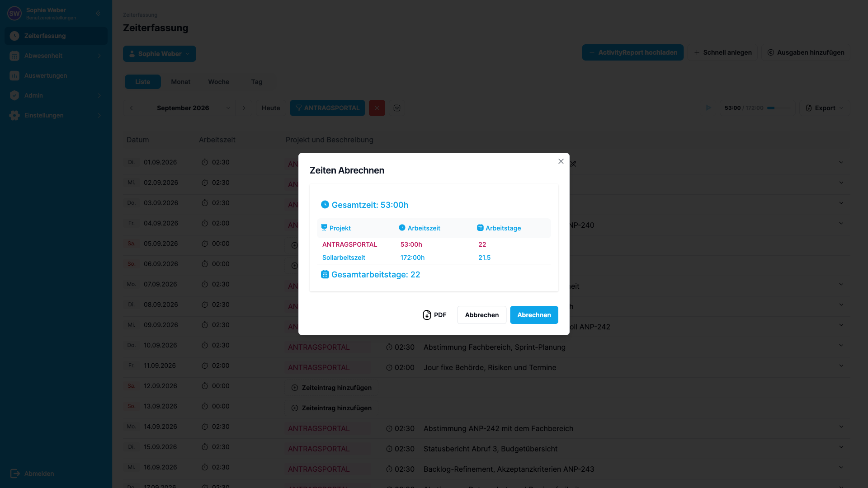The image size is (868, 488).
Task: Collapse the sidebar with double chevron
Action: click(x=98, y=13)
